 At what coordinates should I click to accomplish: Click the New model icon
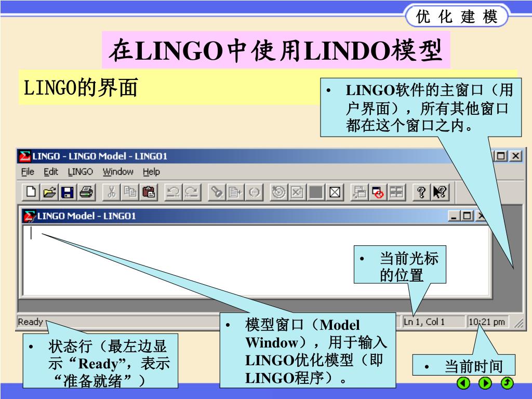click(x=31, y=192)
